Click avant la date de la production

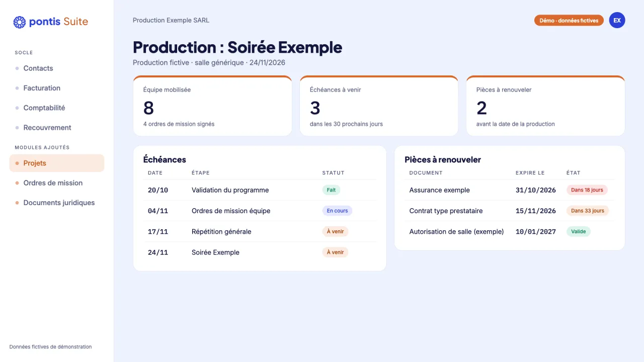pos(516,124)
